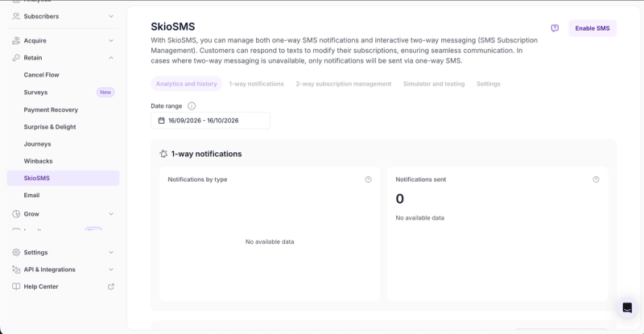Expand the Subscribers menu chevron
Screen dimensions: 644x334
click(x=111, y=16)
